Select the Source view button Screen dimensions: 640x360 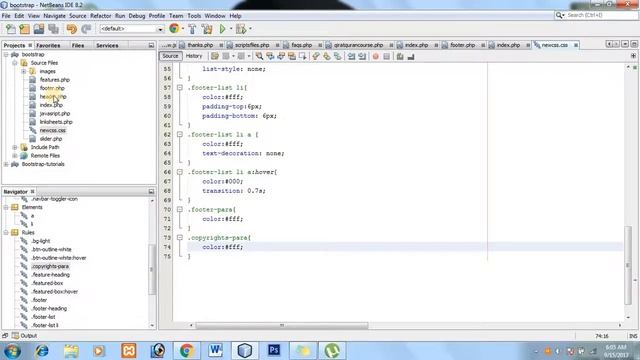(x=170, y=56)
